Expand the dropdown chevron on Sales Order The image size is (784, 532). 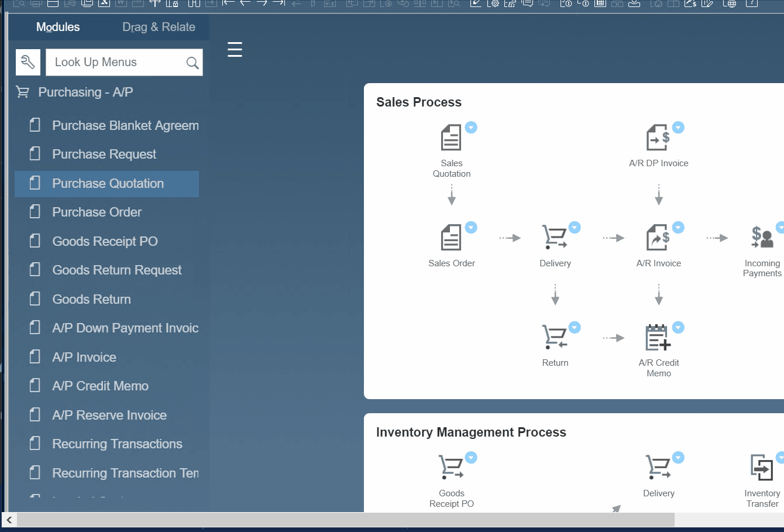(472, 227)
